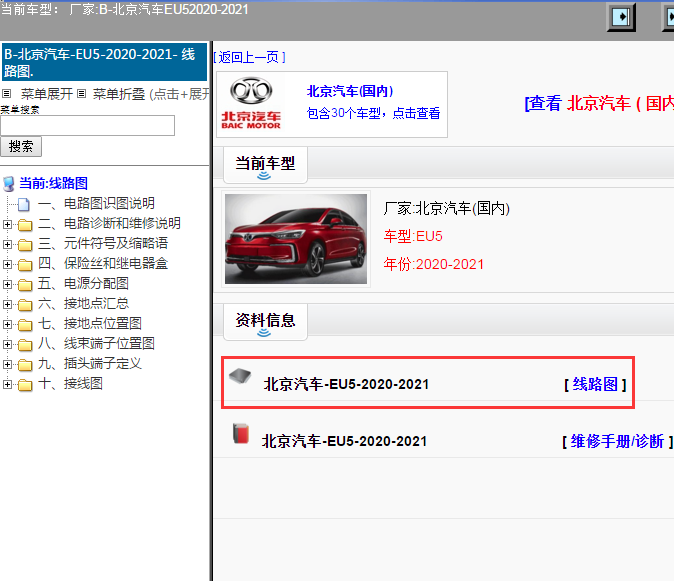This screenshot has width=674, height=581.
Task: Expand 六、接地点汇总 node
Action: click(x=7, y=304)
